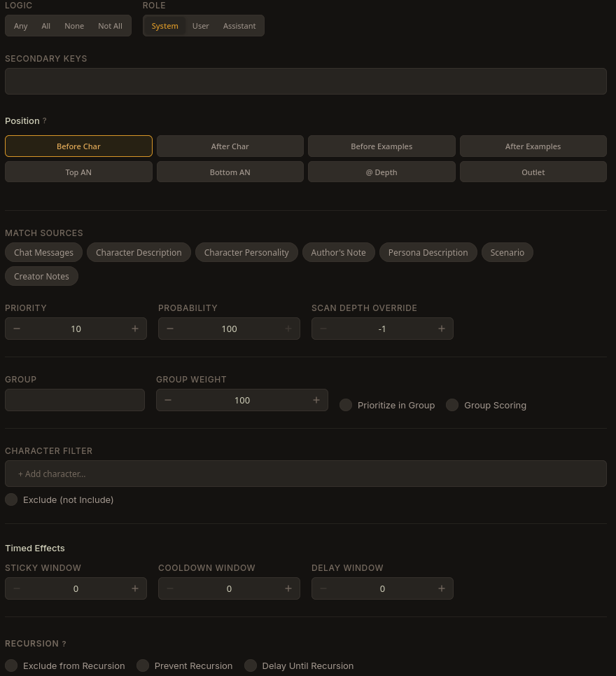Toggle Persona Description match source
The height and width of the screenshot is (676, 616).
(x=428, y=253)
